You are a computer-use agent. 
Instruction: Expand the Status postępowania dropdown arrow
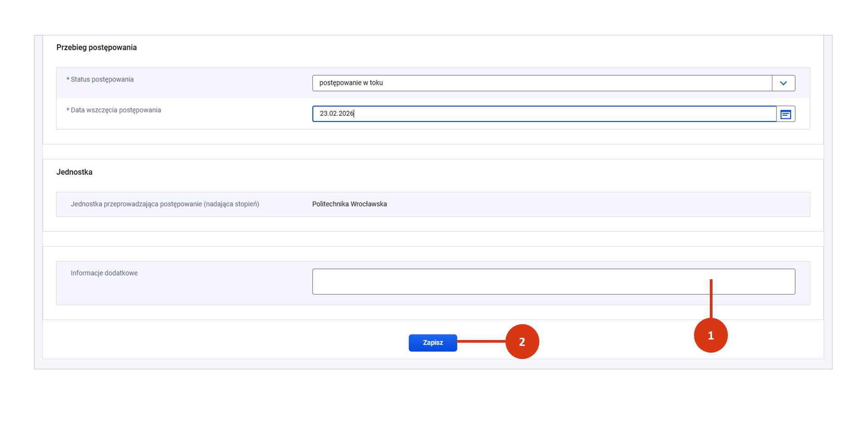pos(783,83)
